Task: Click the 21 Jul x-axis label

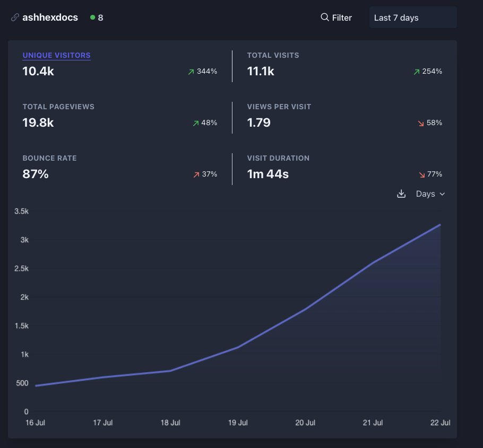Action: (373, 423)
